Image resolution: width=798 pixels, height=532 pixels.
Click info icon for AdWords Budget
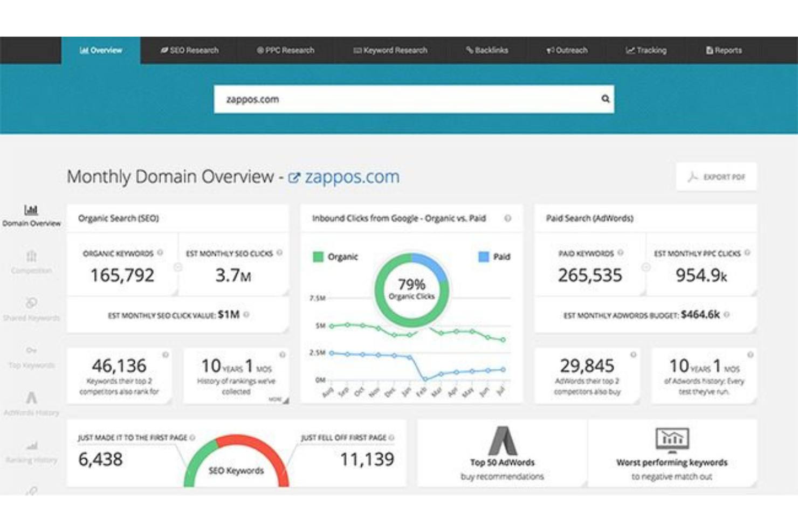(726, 315)
